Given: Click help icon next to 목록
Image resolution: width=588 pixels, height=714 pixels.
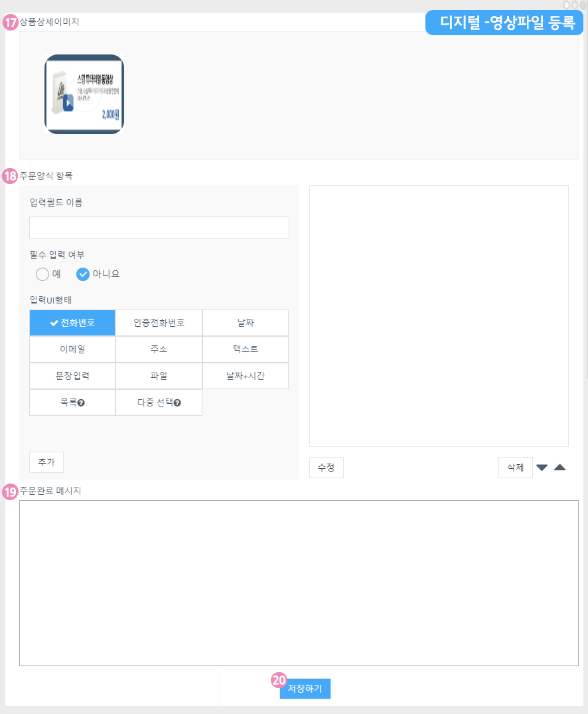Looking at the screenshot, I should [81, 402].
